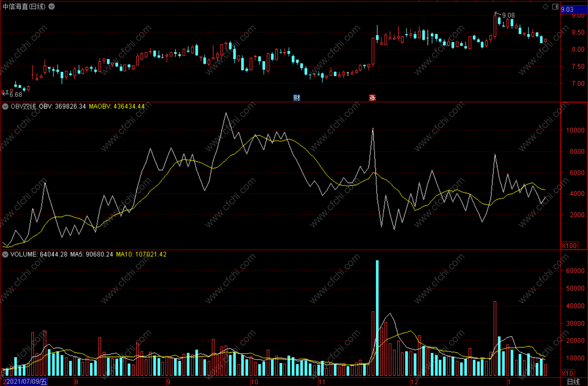
Task: Click the 日线 period selector at bottom right
Action: tap(574, 382)
